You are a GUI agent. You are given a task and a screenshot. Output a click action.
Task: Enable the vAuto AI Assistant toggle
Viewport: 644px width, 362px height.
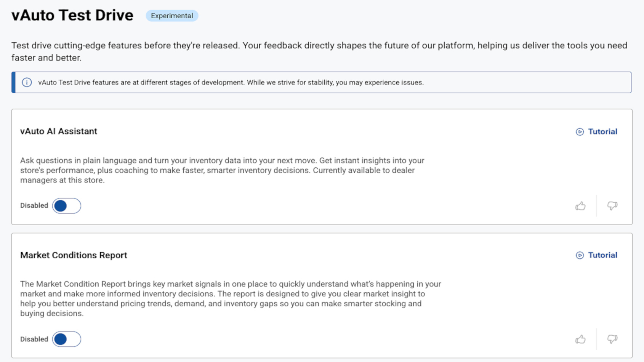[x=67, y=206]
